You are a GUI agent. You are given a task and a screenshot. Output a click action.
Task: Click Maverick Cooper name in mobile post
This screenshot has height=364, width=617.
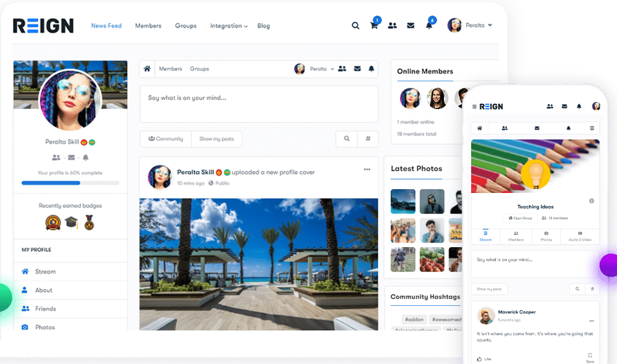coord(517,312)
